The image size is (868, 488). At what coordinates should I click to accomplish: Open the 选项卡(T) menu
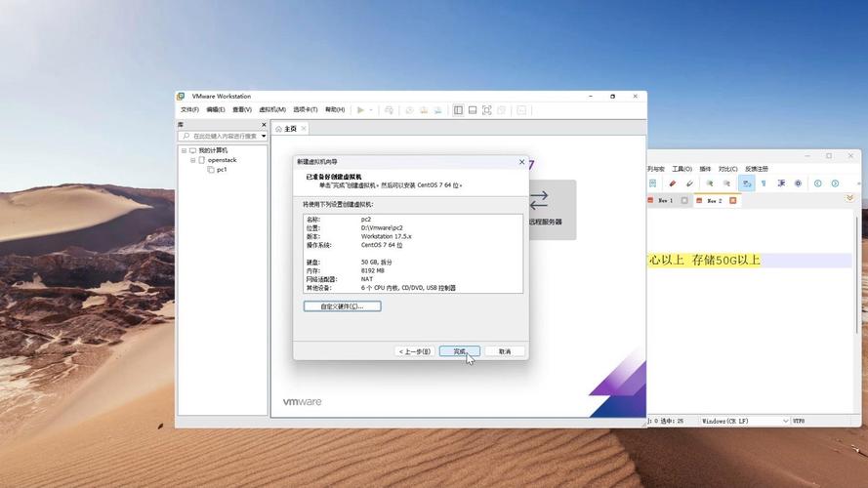[x=305, y=109]
